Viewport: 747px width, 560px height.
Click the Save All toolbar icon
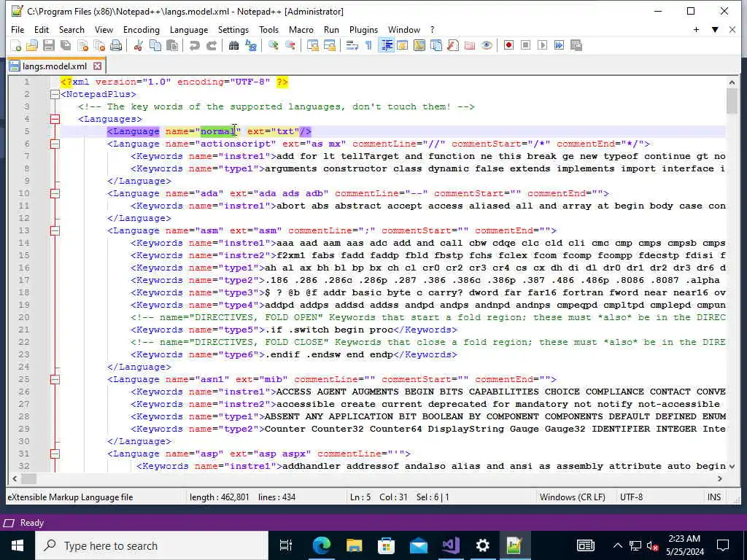66,45
